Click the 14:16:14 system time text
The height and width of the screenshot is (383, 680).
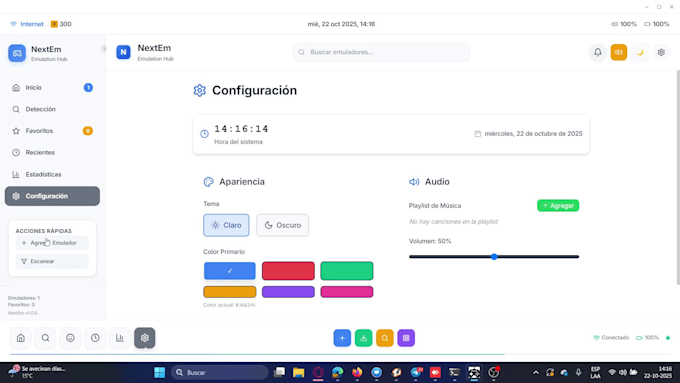[241, 129]
